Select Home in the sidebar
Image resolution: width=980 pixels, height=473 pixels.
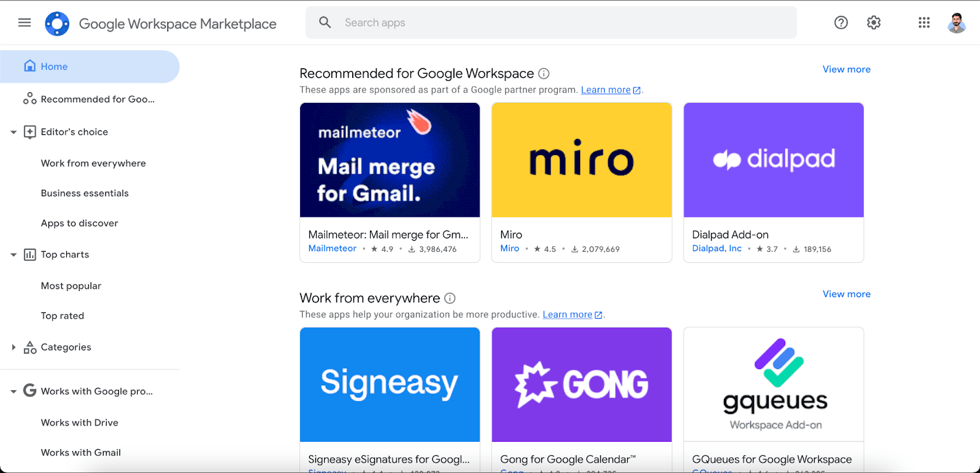tap(54, 67)
